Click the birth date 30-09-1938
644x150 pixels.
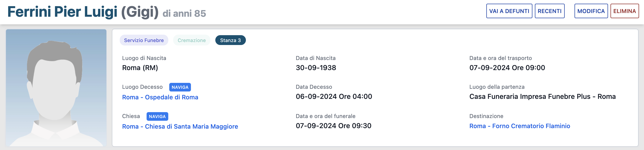coord(316,68)
